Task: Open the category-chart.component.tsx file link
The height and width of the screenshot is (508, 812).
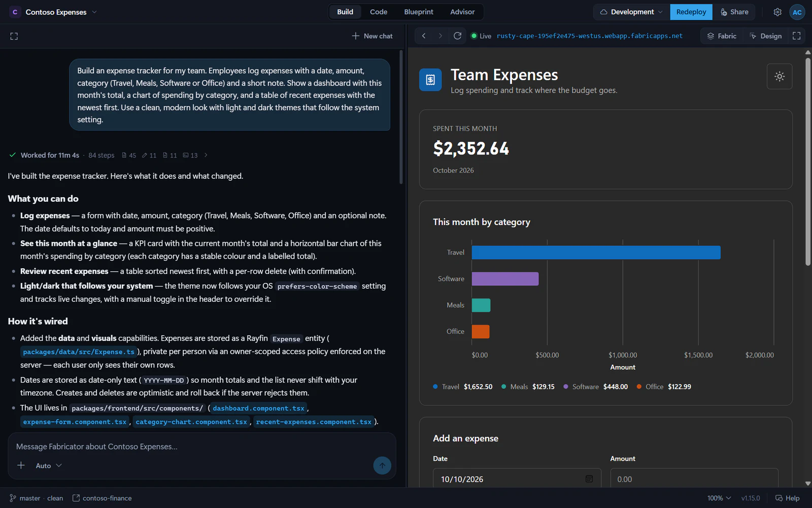Action: [191, 422]
